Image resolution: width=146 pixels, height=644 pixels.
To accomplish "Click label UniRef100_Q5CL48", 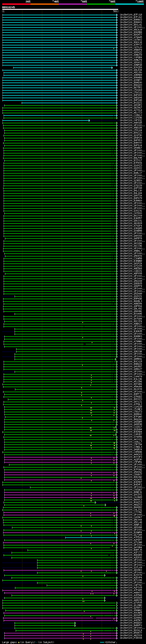I will click(131, 522).
